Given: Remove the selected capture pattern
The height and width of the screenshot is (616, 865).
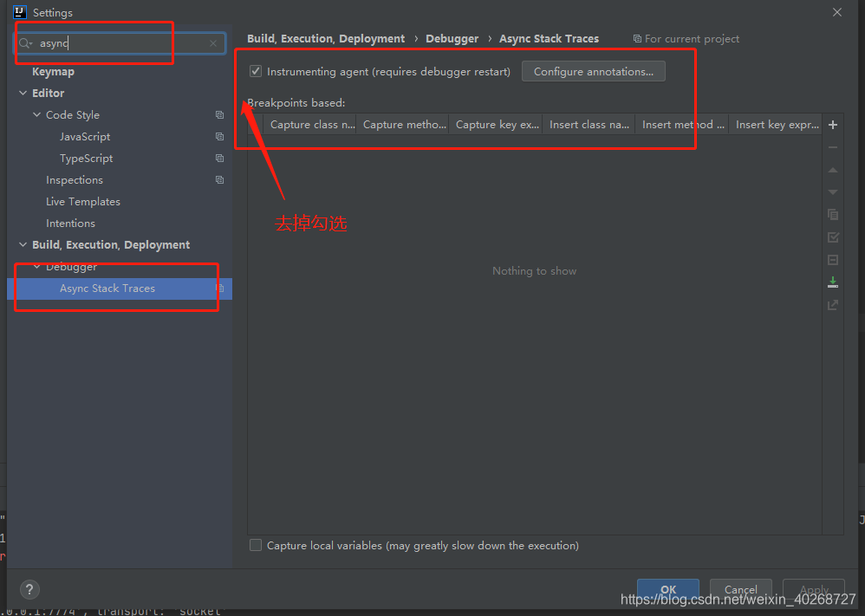Looking at the screenshot, I should 833,146.
